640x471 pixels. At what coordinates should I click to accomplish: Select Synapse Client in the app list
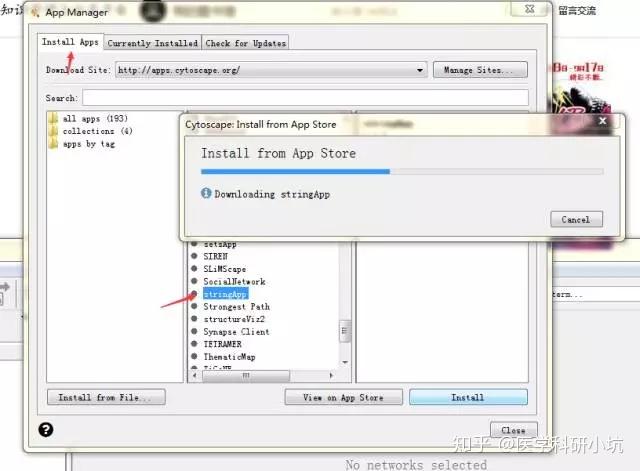236,332
